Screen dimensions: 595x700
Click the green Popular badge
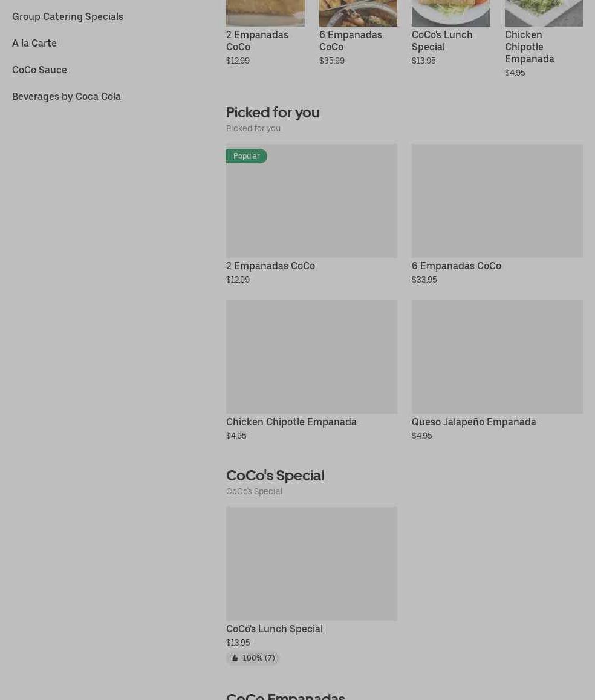point(246,156)
